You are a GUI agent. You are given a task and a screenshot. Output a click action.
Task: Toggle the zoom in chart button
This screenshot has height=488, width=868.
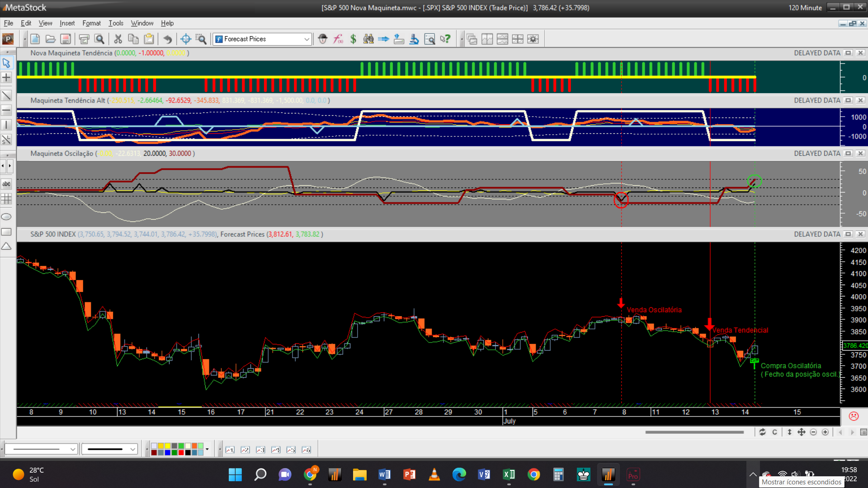(825, 432)
